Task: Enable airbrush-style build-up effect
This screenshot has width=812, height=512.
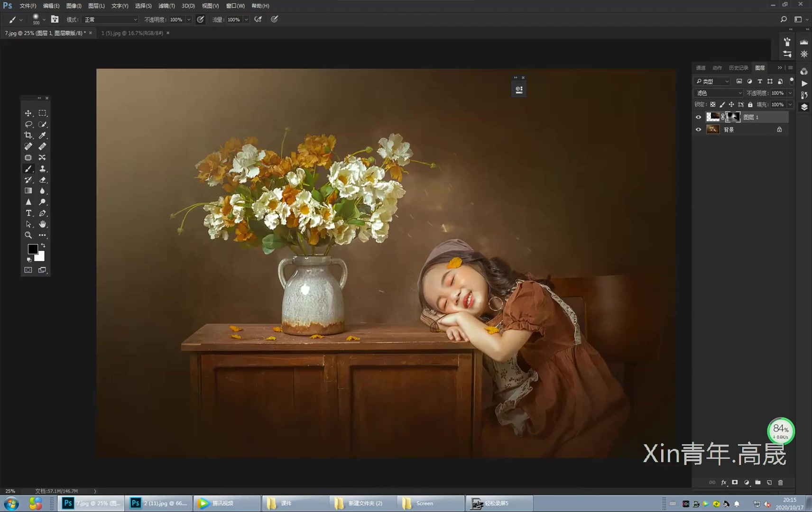Action: point(258,19)
